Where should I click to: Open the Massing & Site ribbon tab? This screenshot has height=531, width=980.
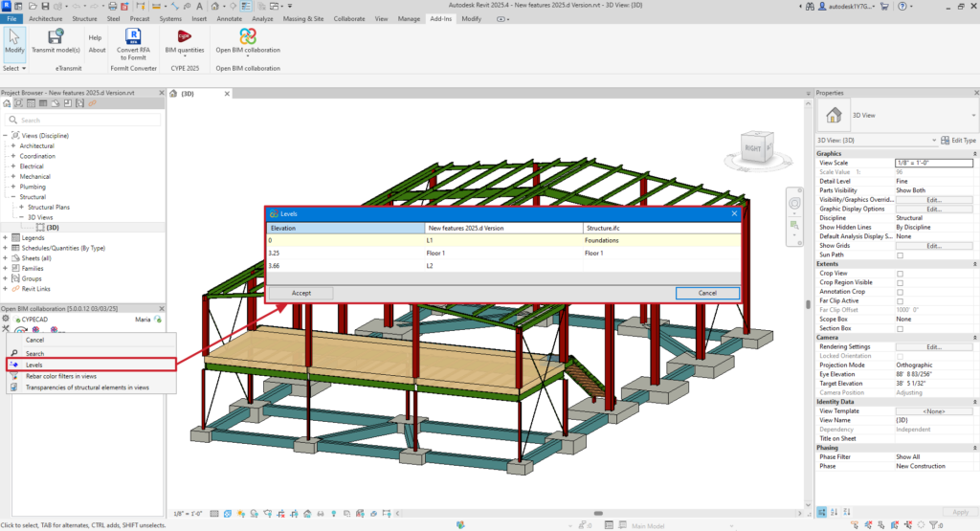(x=305, y=18)
